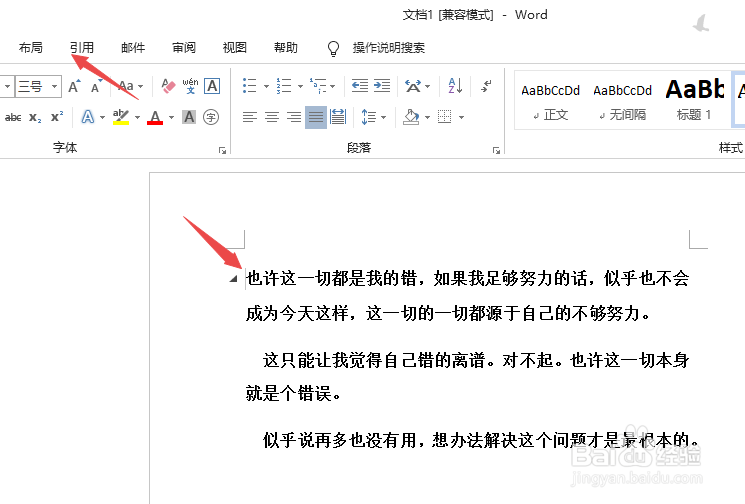Image resolution: width=745 pixels, height=504 pixels.
Task: Collapse the first paragraph triangle
Action: (x=233, y=278)
